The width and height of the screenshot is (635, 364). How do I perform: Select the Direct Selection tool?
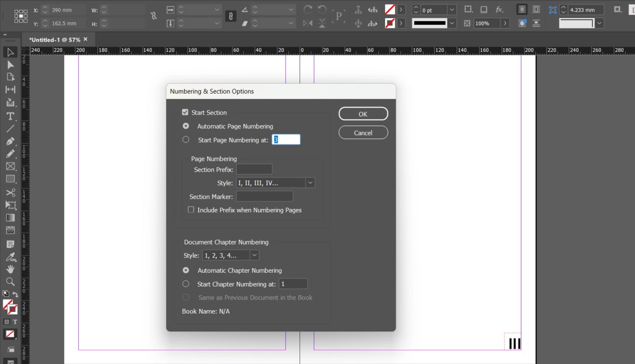pos(10,64)
